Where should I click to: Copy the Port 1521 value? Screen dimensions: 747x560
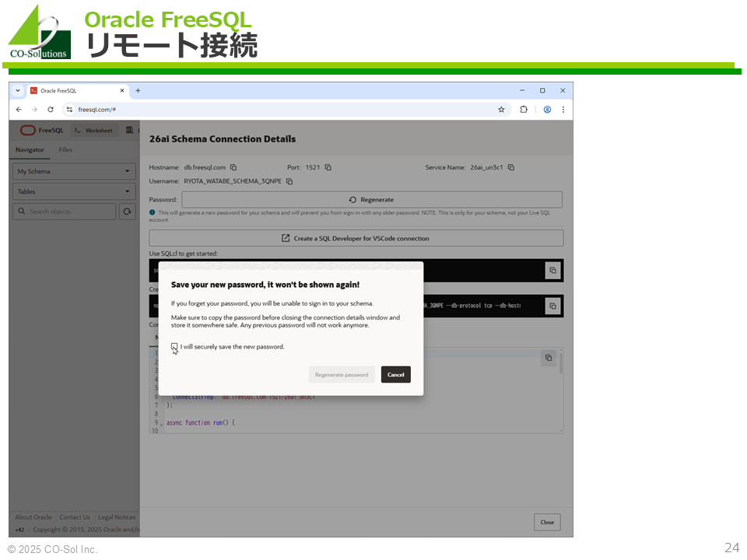(328, 167)
